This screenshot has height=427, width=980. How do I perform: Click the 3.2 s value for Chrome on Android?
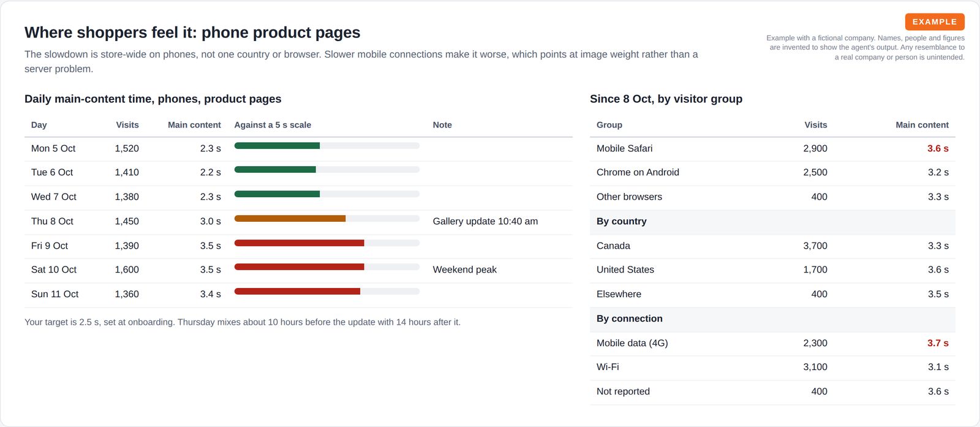(x=938, y=172)
